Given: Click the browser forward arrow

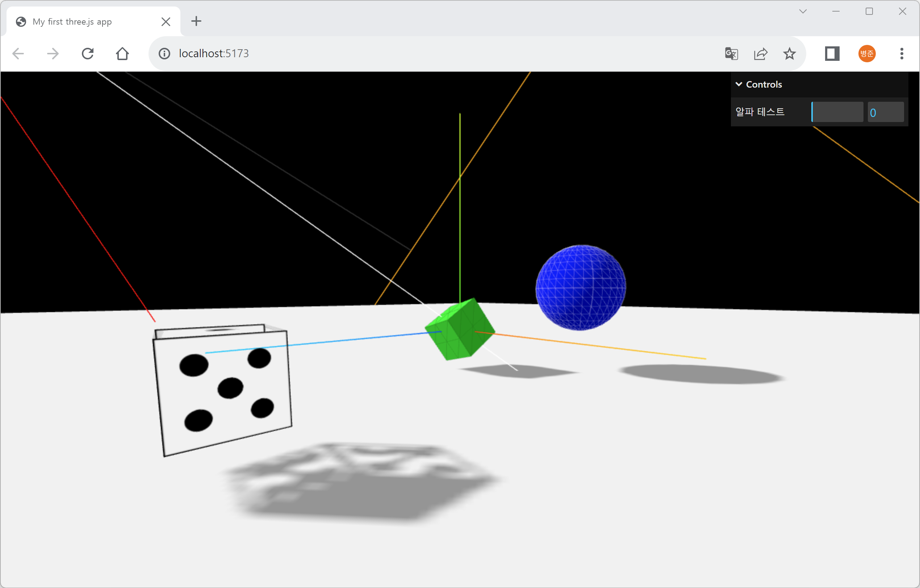Looking at the screenshot, I should point(53,54).
